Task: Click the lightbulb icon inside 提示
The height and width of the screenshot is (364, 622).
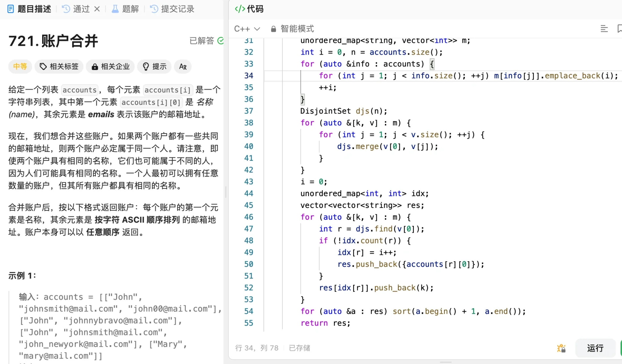Action: point(146,67)
